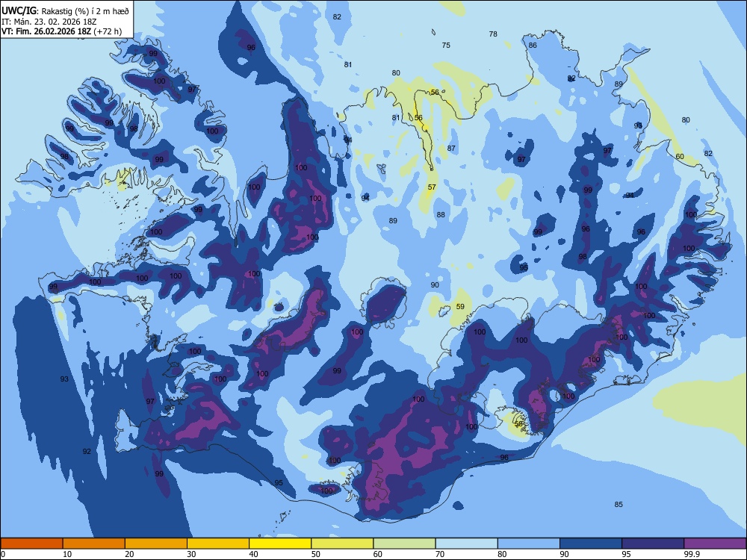Select the humidity value "88" on the map
This screenshot has width=747, height=560.
point(441,215)
